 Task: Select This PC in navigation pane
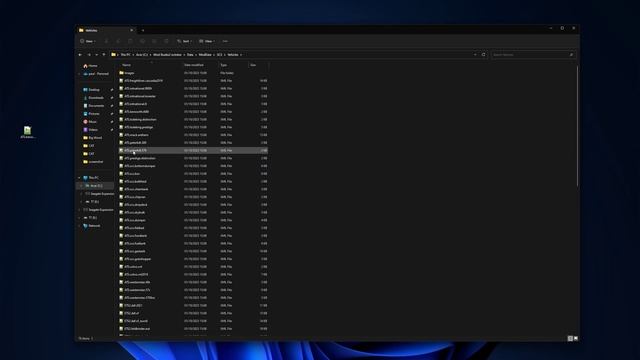point(91,178)
